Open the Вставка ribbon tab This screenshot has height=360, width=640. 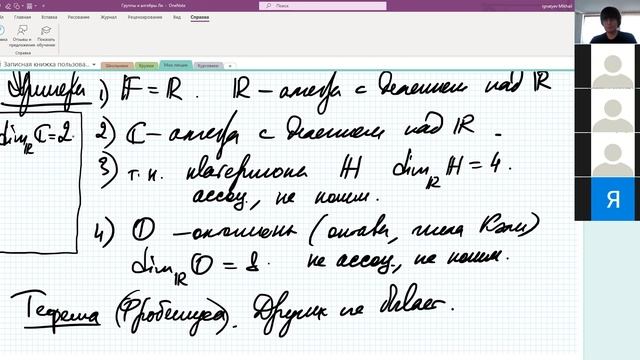coord(49,17)
